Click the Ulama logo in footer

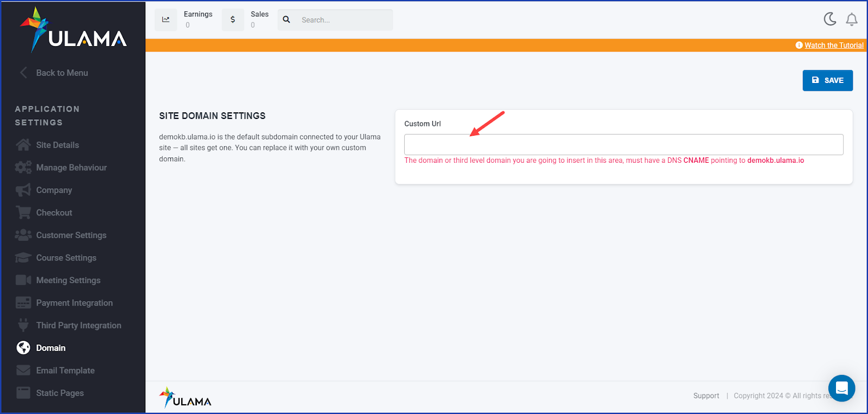click(x=185, y=398)
